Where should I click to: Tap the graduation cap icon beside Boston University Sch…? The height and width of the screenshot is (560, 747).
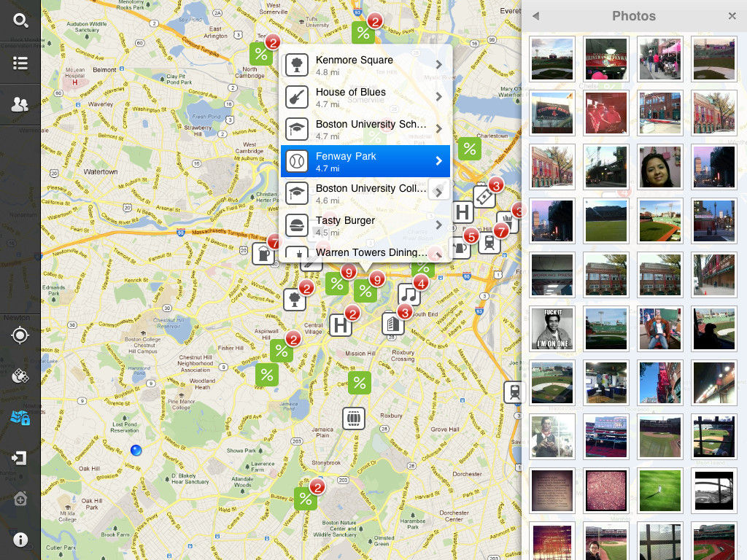(297, 128)
